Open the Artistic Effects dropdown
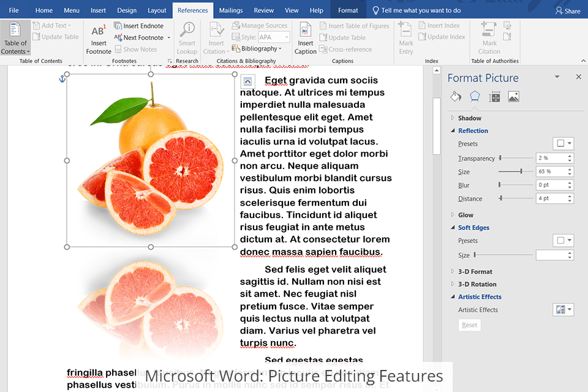This screenshot has height=392, width=588. pyautogui.click(x=564, y=309)
